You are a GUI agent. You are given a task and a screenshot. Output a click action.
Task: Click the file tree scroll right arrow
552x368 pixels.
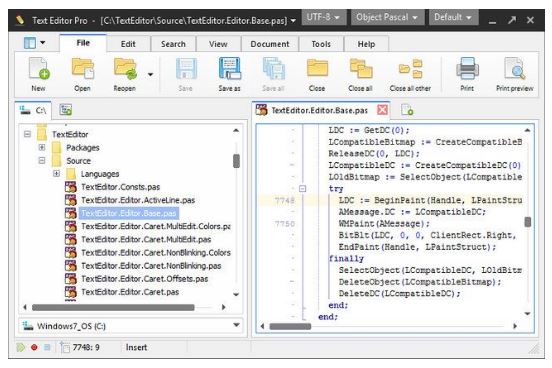coord(224,307)
